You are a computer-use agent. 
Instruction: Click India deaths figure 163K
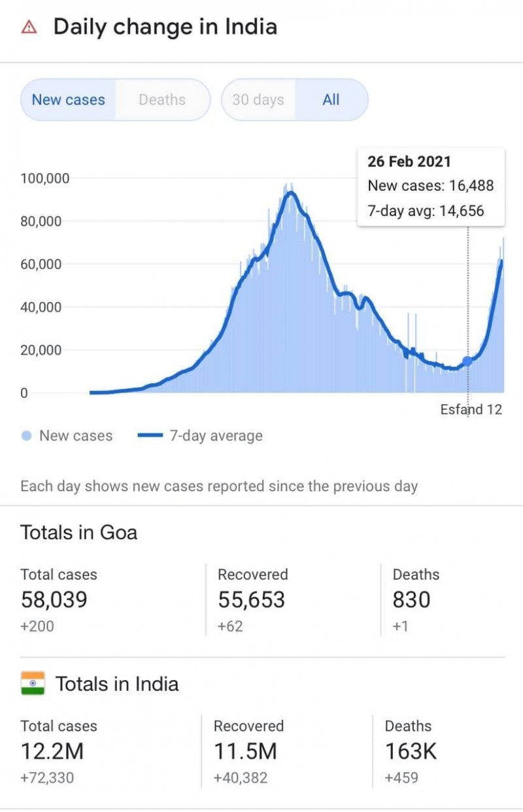[411, 751]
